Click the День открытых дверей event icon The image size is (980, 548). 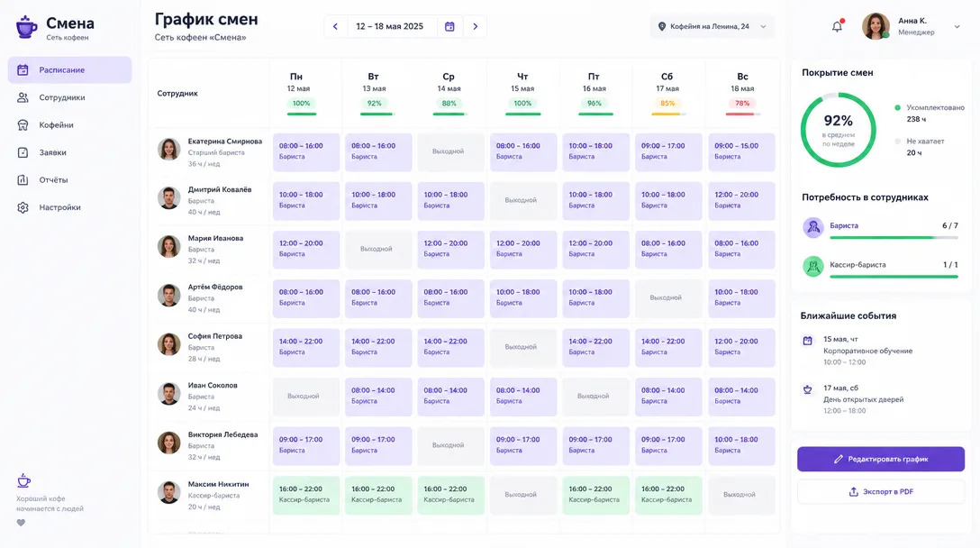point(807,389)
